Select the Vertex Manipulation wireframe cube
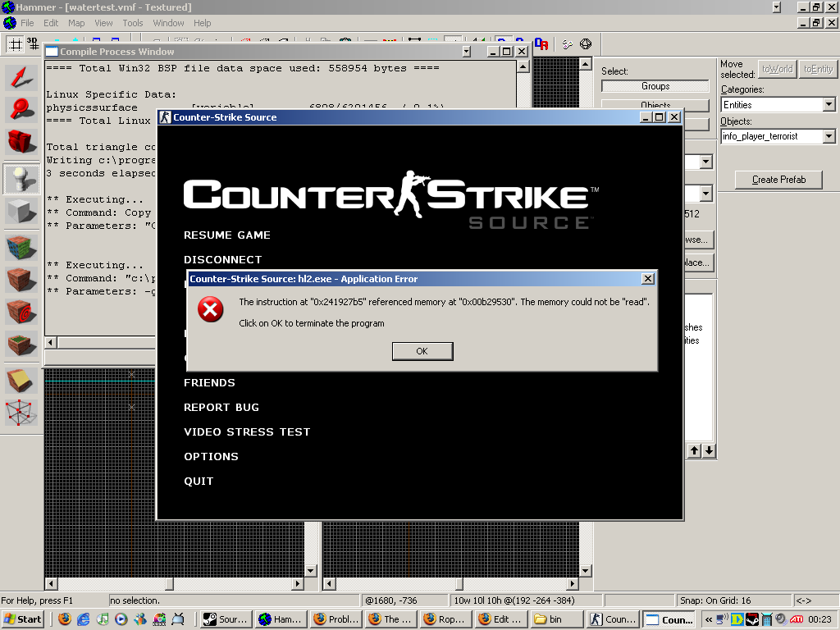Screen dimensions: 840x630 (x=21, y=413)
